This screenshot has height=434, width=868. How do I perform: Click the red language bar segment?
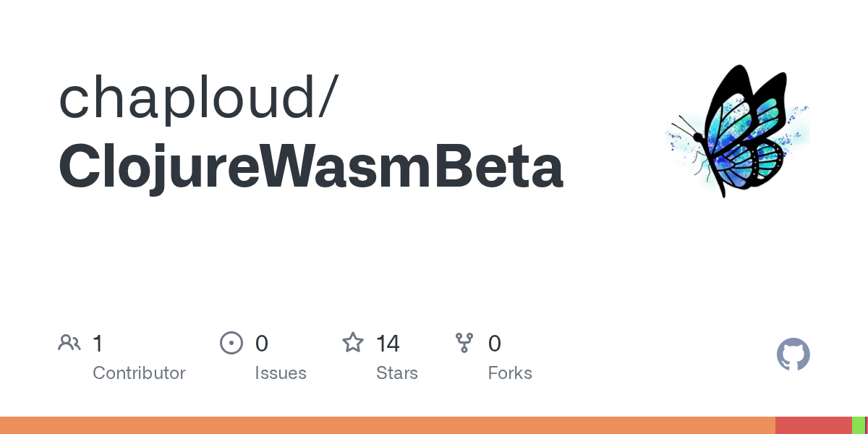tap(813, 425)
